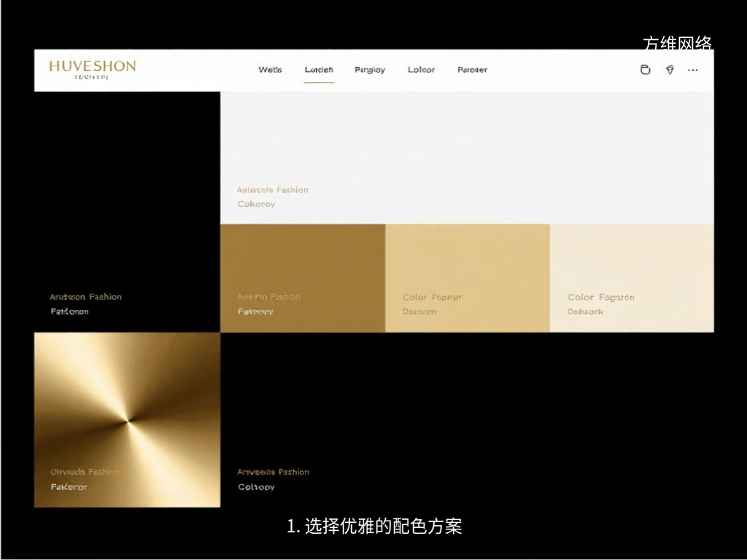Select the underlined Lorcleh nav tab
Screen dimensions: 747x560
(319, 70)
